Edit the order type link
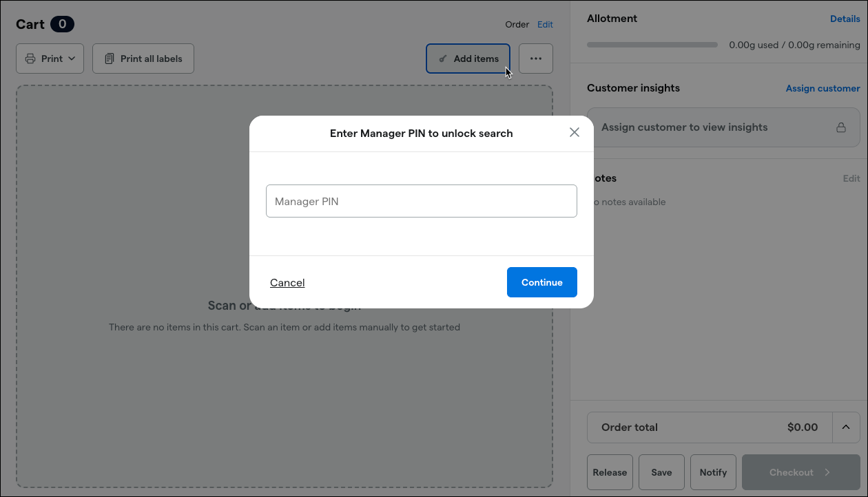This screenshot has width=868, height=497. click(x=545, y=24)
